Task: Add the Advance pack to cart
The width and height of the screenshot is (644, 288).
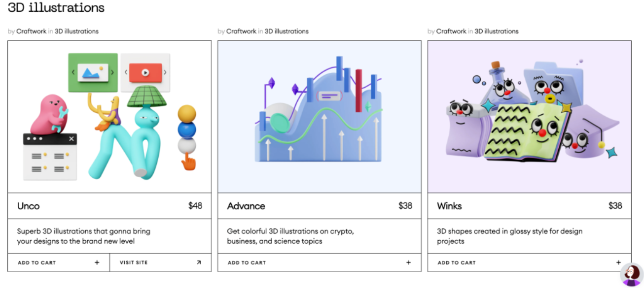Action: 320,262
